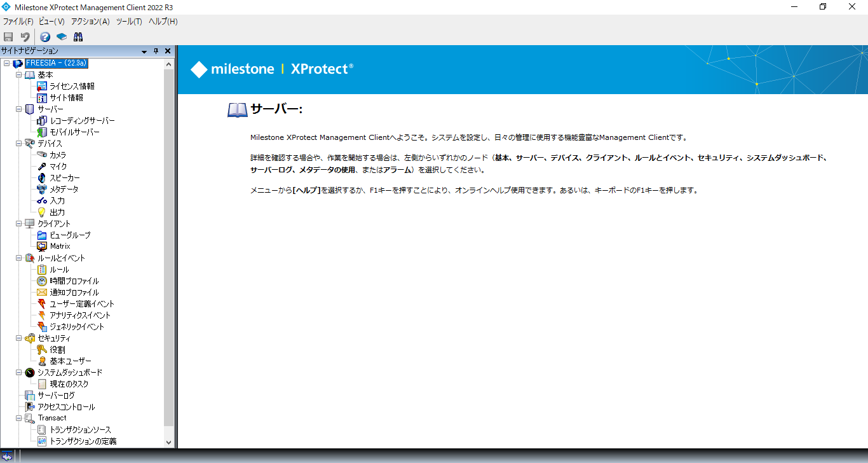Open the ビュー(V) menu
Screen dimensions: 868x463
pyautogui.click(x=51, y=22)
